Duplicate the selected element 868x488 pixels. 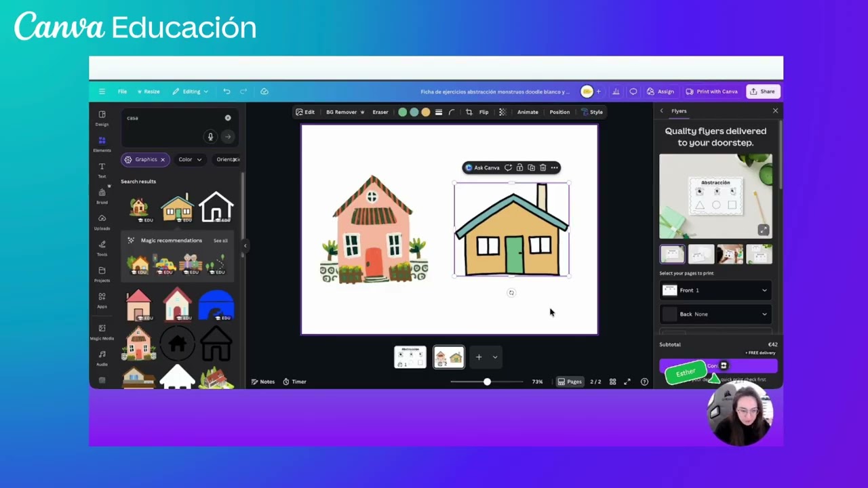[531, 167]
